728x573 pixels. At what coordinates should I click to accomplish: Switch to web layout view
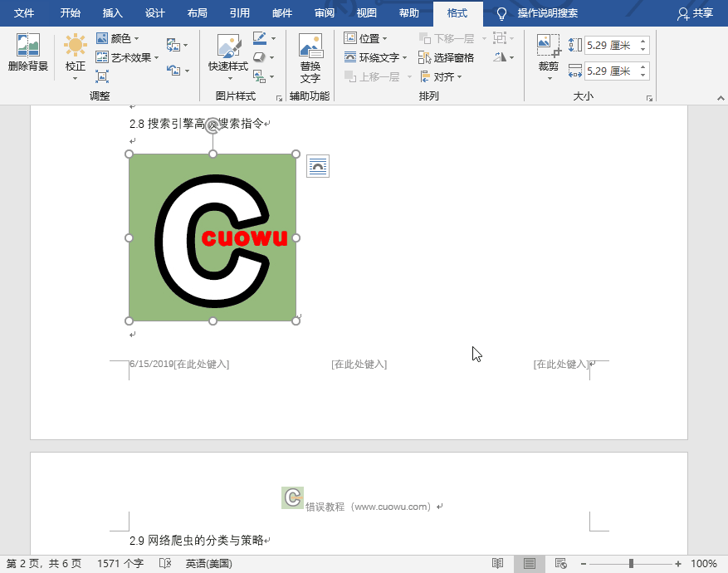coord(561,564)
